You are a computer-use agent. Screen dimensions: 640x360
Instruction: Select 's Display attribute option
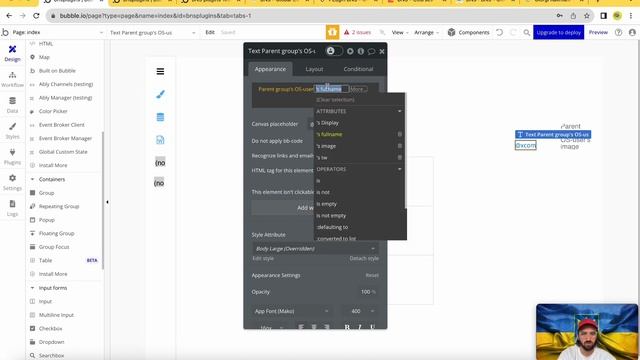pos(359,123)
